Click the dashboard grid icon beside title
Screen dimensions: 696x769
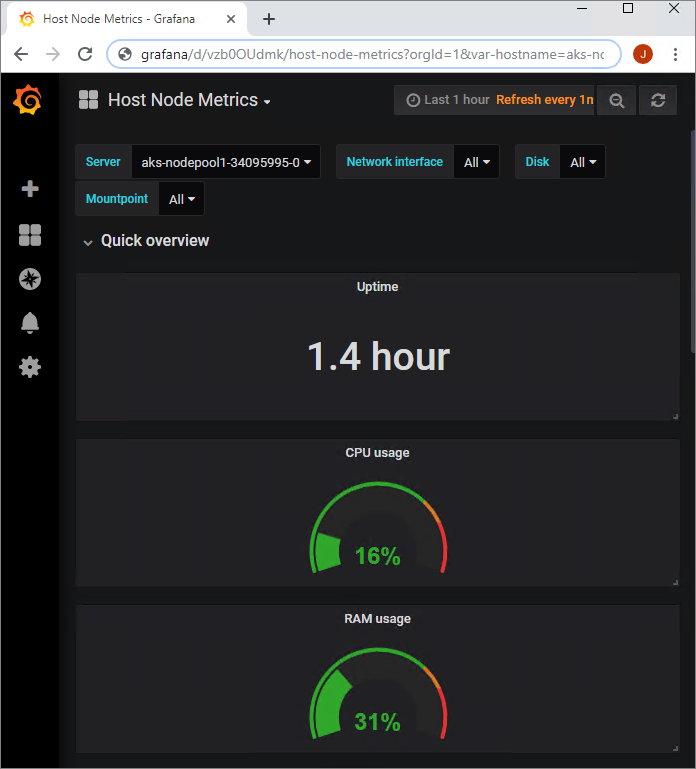(88, 100)
